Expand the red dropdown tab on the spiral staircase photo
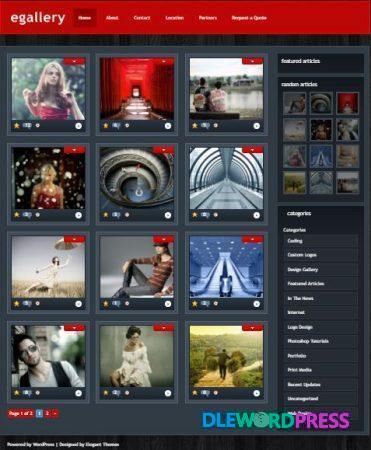Viewport: 371px width, 450px height. click(163, 150)
